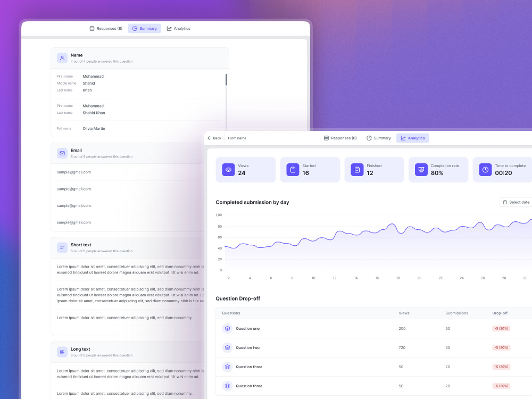Go back using the Back arrow button

214,138
